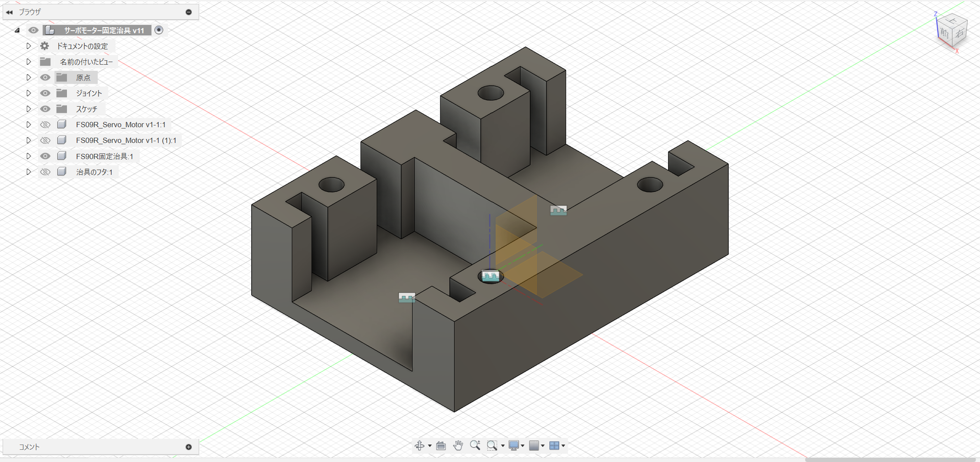Viewport: 980px width, 462px height.
Task: Click the Zoom Window fit tool
Action: [492, 446]
